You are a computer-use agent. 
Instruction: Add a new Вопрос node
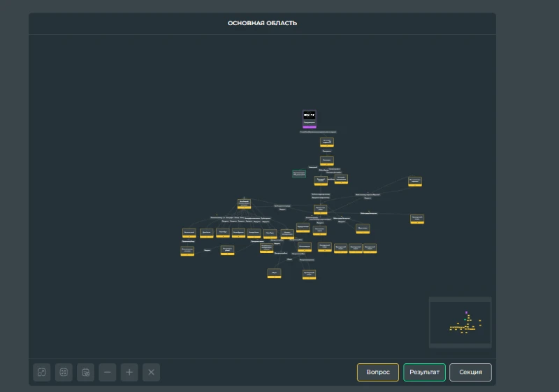click(378, 372)
